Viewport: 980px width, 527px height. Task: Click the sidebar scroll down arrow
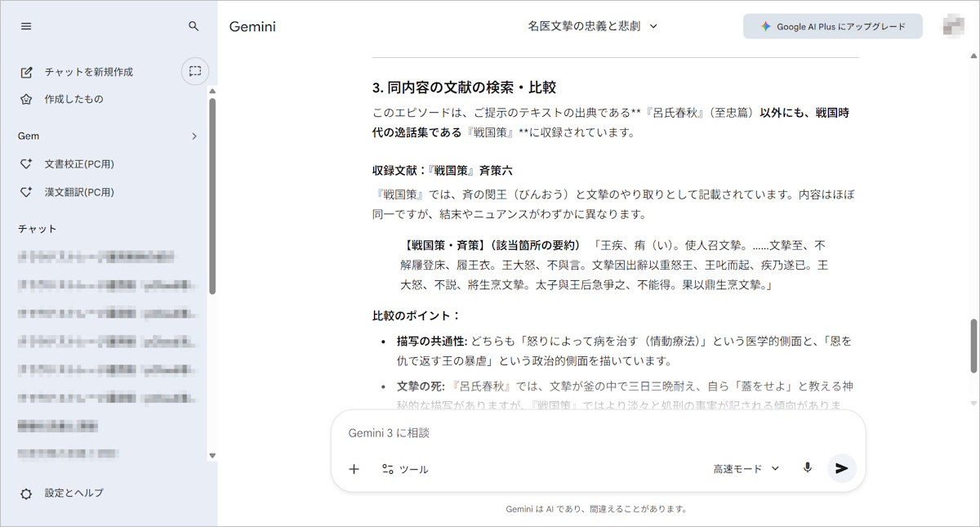tap(212, 455)
